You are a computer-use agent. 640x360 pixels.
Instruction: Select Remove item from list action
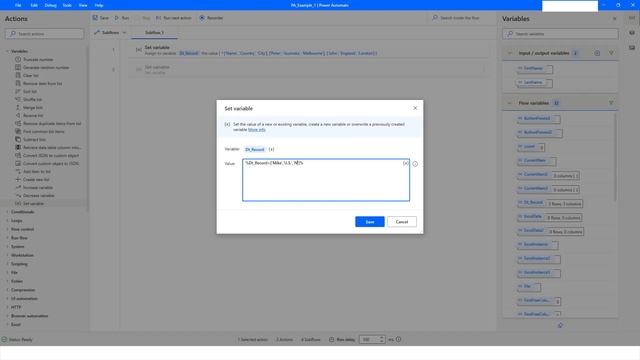(x=42, y=84)
